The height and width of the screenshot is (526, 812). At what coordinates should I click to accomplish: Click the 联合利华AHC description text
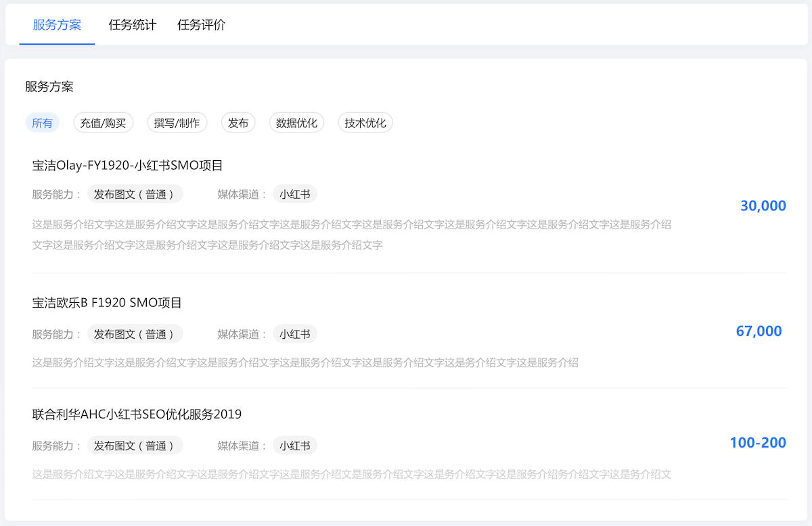point(352,474)
